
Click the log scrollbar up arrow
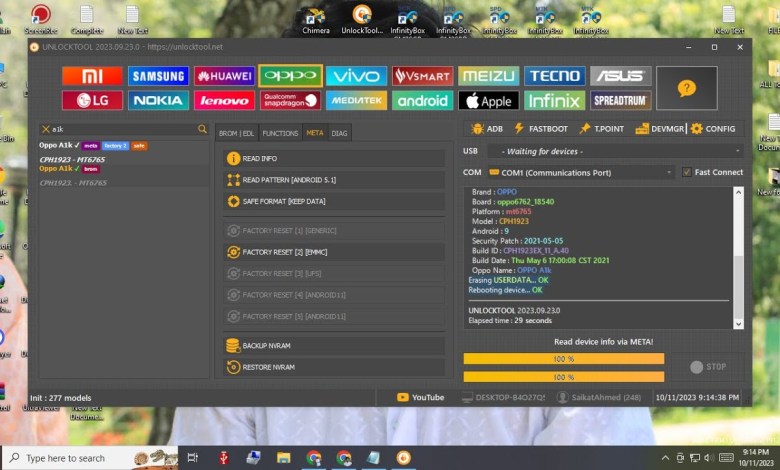tap(739, 192)
